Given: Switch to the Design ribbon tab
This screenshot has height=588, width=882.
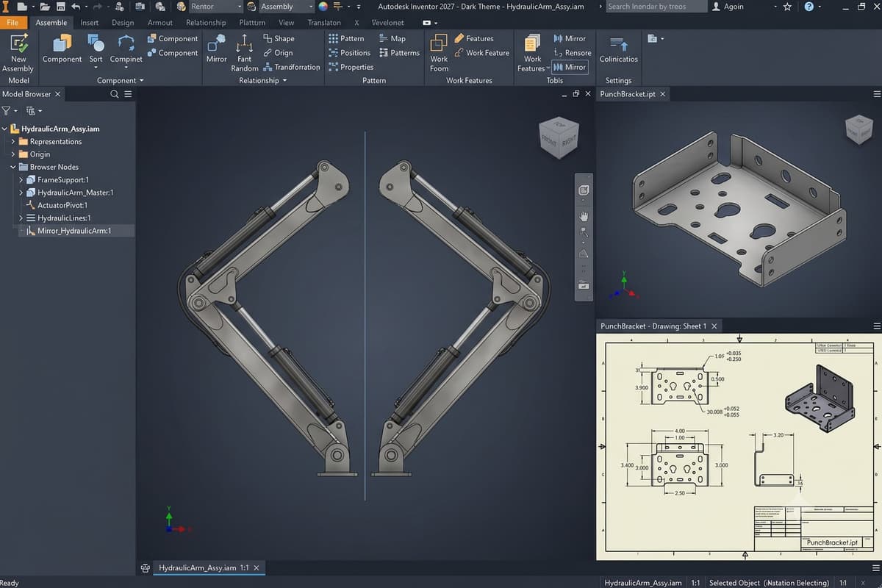Looking at the screenshot, I should pos(123,22).
